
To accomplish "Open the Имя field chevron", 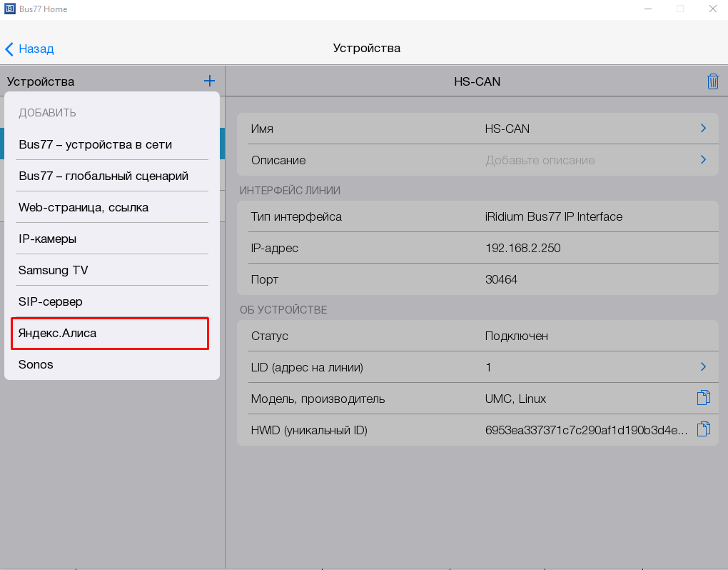I will click(703, 129).
